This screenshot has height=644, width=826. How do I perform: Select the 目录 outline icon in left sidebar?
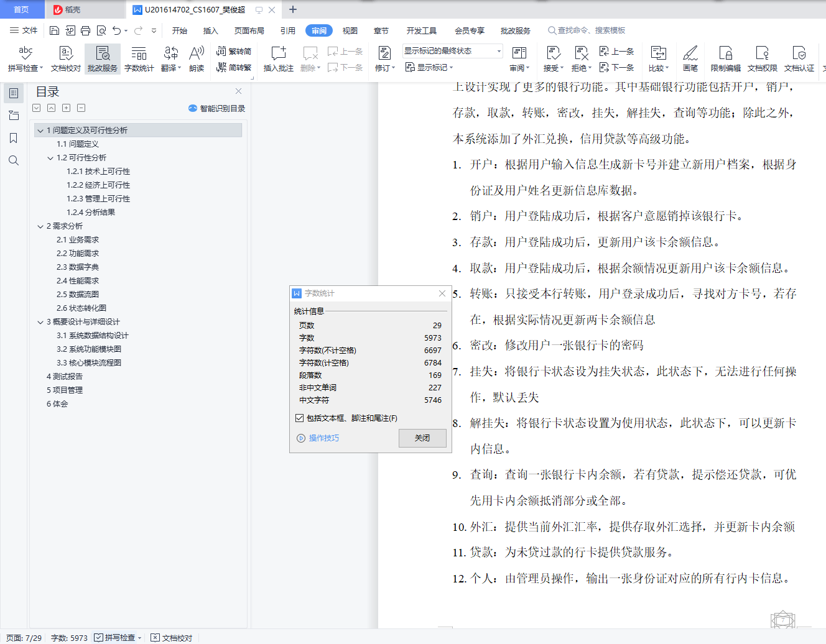tap(14, 93)
